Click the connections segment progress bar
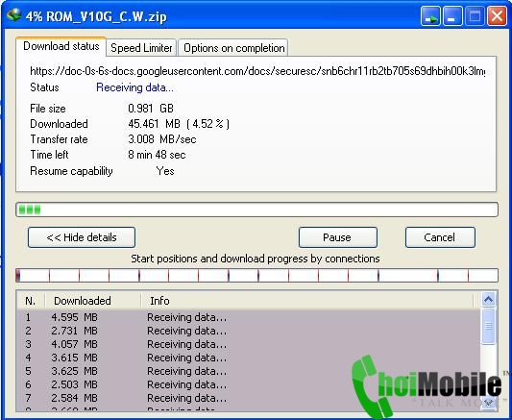The image size is (512, 420). 256,276
